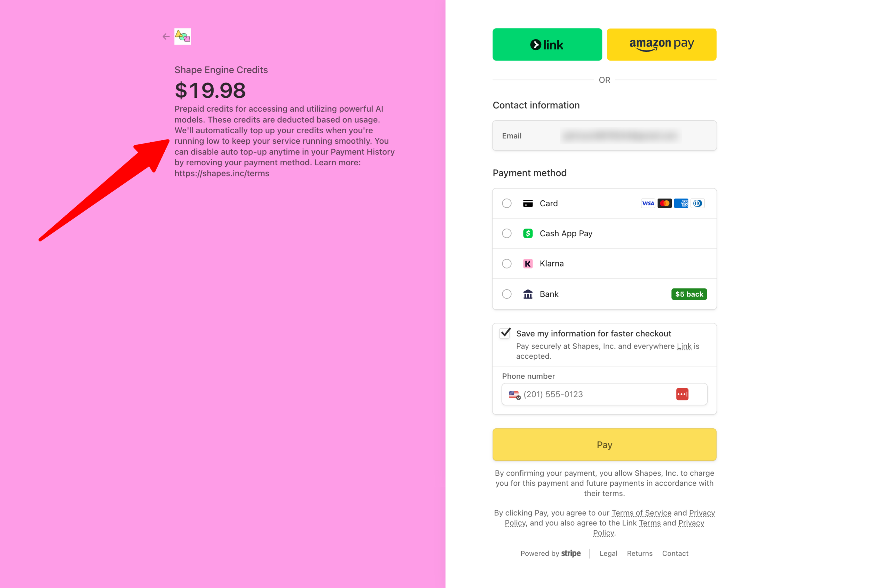The width and height of the screenshot is (891, 588).
Task: Choose the Klarna radio option
Action: click(506, 264)
